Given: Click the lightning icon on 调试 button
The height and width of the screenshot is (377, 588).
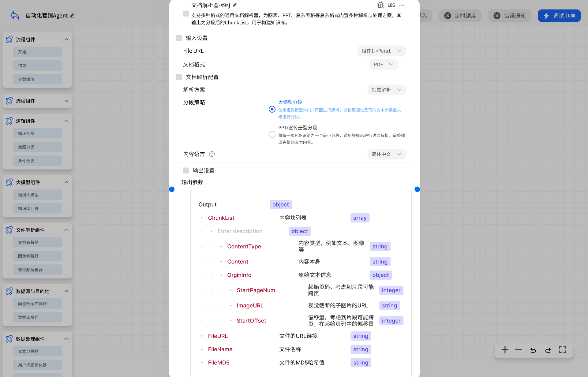Looking at the screenshot, I should click(x=546, y=16).
